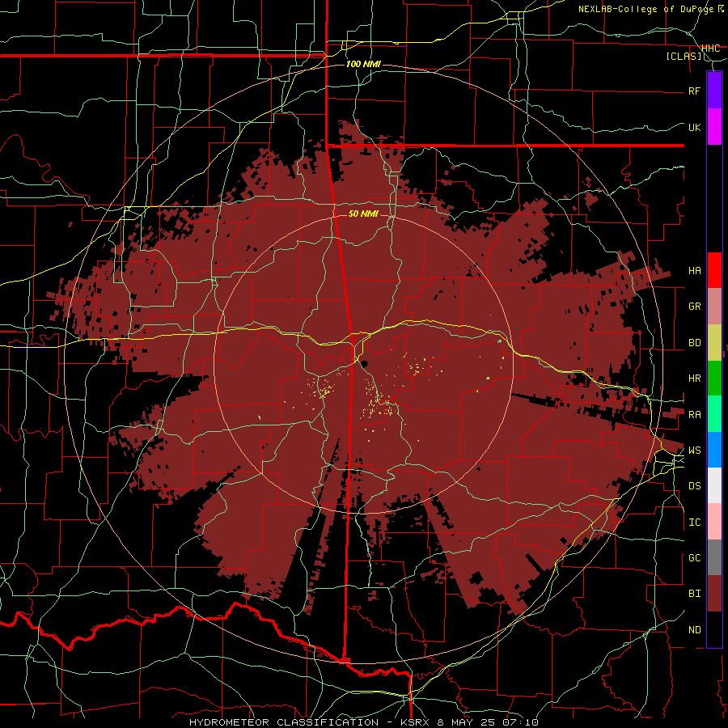Select the dusty pink GR legend swatch
728x728 pixels.
tap(714, 306)
